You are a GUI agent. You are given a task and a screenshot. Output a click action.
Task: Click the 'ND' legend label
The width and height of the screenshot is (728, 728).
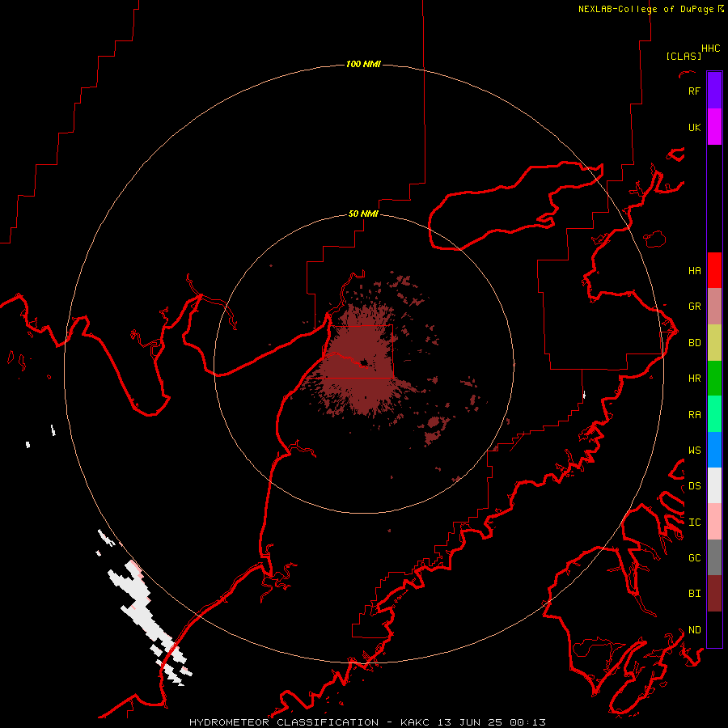point(694,629)
